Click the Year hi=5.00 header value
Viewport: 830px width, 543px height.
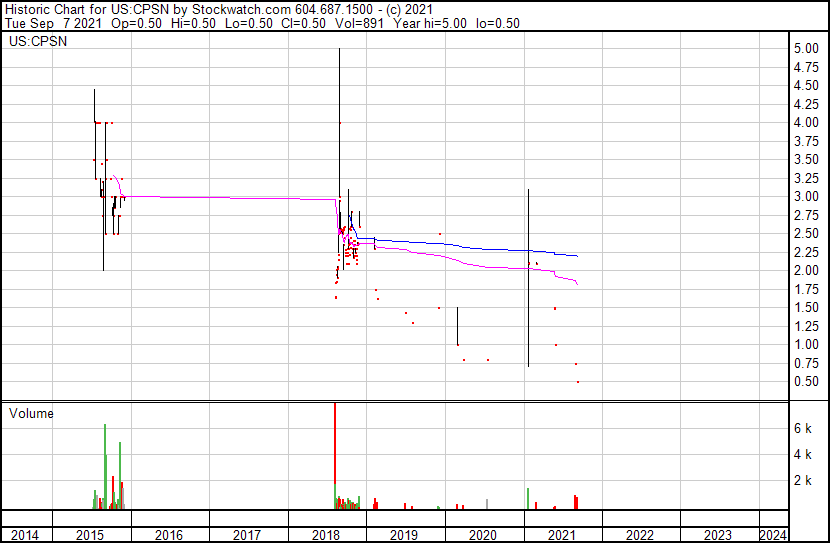430,23
